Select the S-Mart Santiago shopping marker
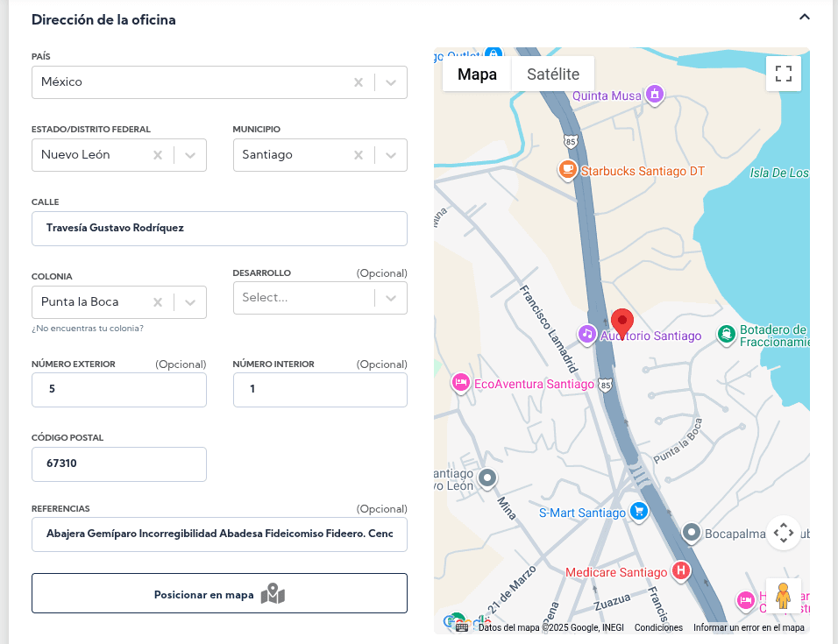The image size is (838, 644). click(639, 512)
